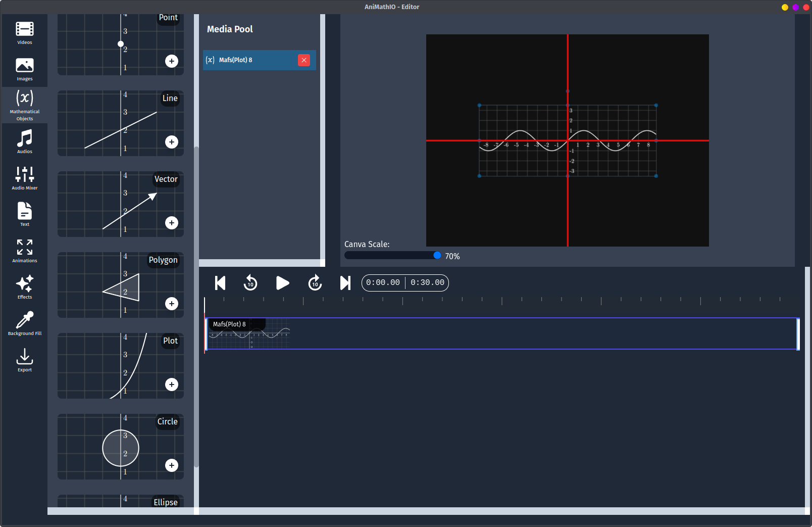Image resolution: width=812 pixels, height=527 pixels.
Task: Open the Audio Mixer
Action: click(x=24, y=178)
